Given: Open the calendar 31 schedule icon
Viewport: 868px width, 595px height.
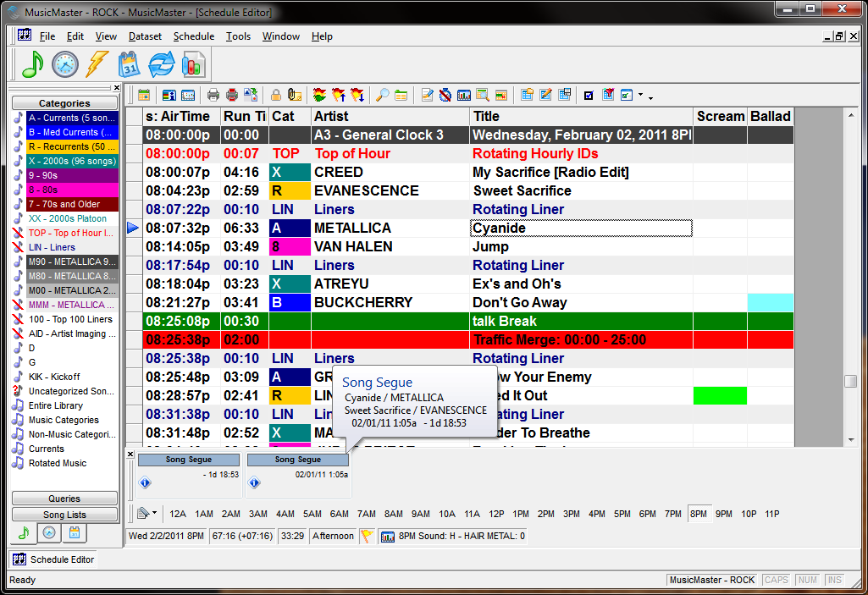Looking at the screenshot, I should coord(130,65).
